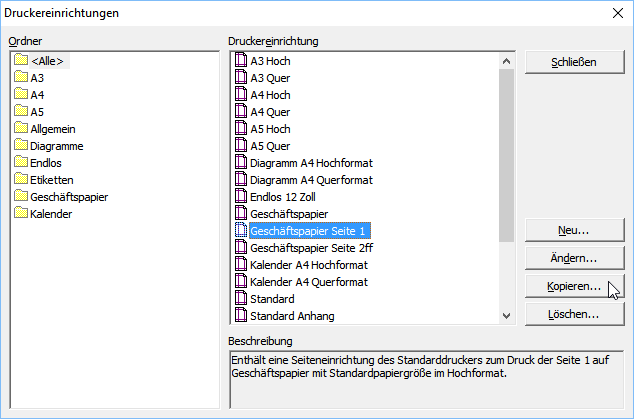Copy the setup via Kopieren...

click(575, 286)
